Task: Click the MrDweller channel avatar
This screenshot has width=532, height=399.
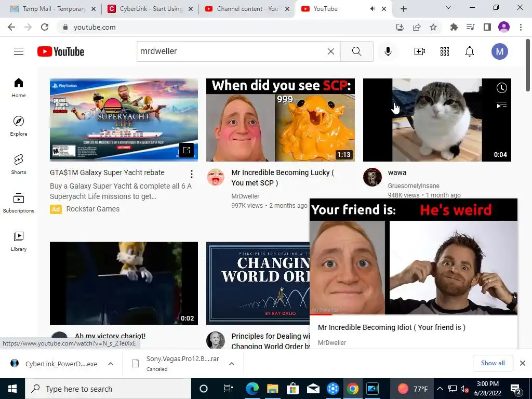Action: point(216,177)
